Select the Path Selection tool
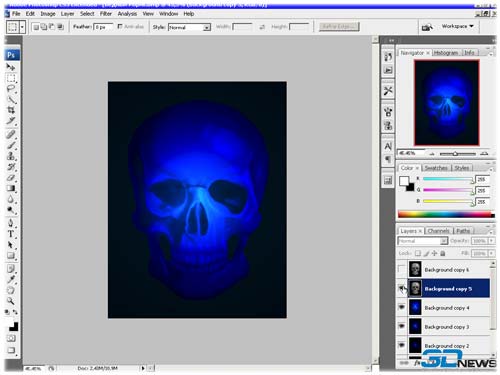 (11, 245)
